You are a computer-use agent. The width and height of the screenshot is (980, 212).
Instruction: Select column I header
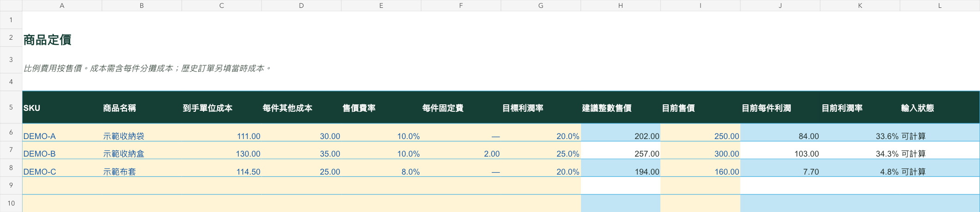701,6
